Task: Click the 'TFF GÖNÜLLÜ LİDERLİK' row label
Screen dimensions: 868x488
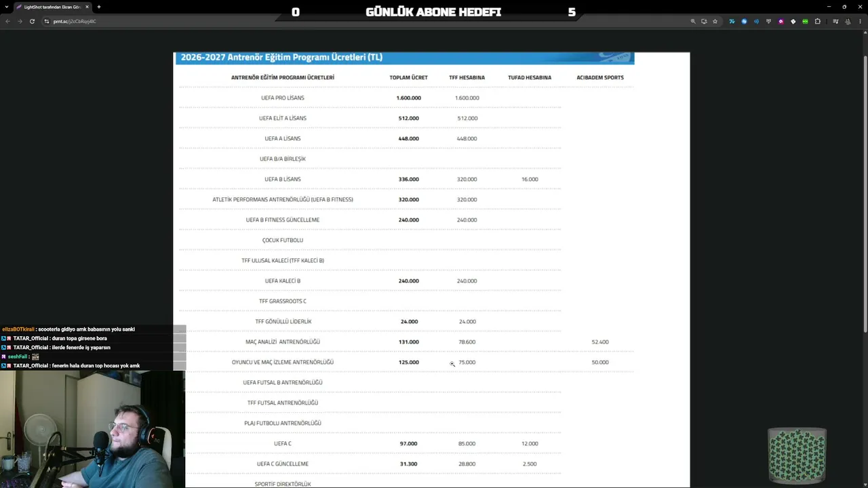Action: [x=283, y=321]
